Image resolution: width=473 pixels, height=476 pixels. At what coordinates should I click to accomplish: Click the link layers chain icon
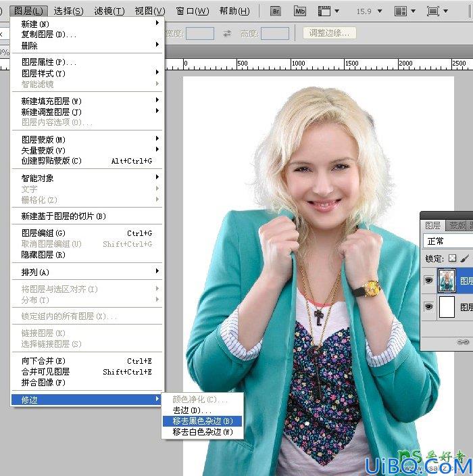(463, 342)
